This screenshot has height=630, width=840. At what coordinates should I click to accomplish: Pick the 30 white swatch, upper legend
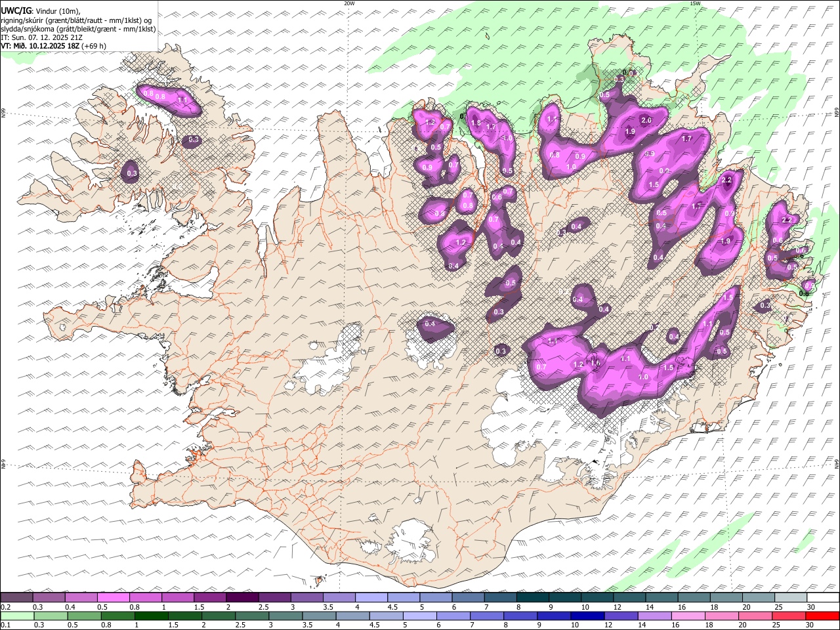point(824,598)
